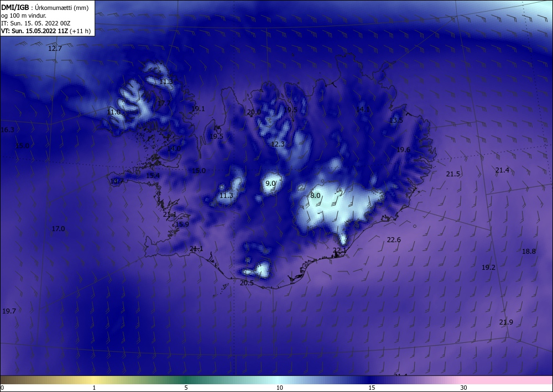Click the map value "19.2"
553x392 pixels.
click(x=488, y=268)
